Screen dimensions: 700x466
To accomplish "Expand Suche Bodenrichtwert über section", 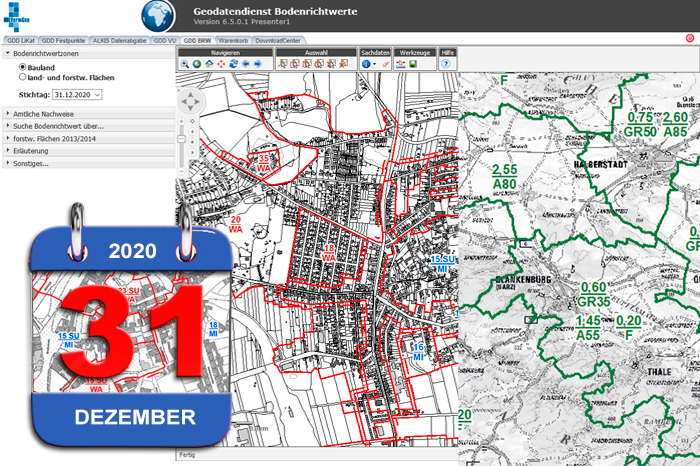I will point(58,127).
